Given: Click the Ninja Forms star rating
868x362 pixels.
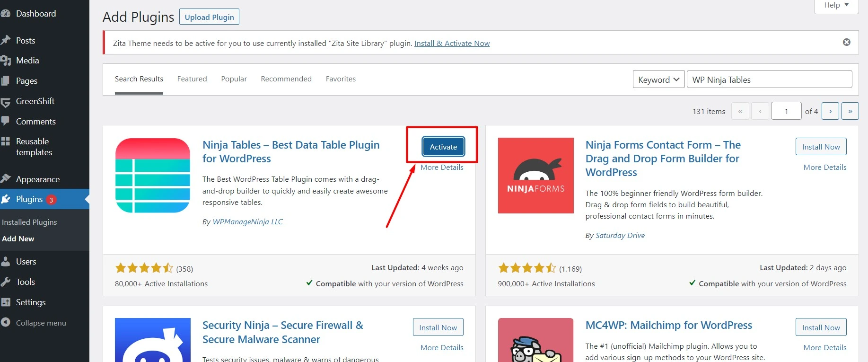Looking at the screenshot, I should click(527, 268).
